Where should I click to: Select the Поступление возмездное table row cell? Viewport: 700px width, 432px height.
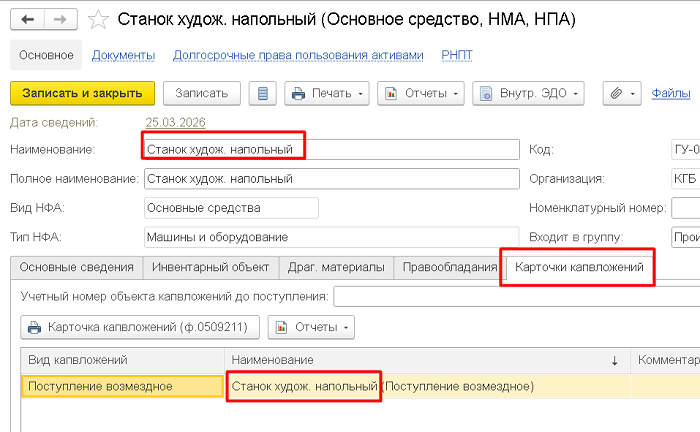coord(121,386)
